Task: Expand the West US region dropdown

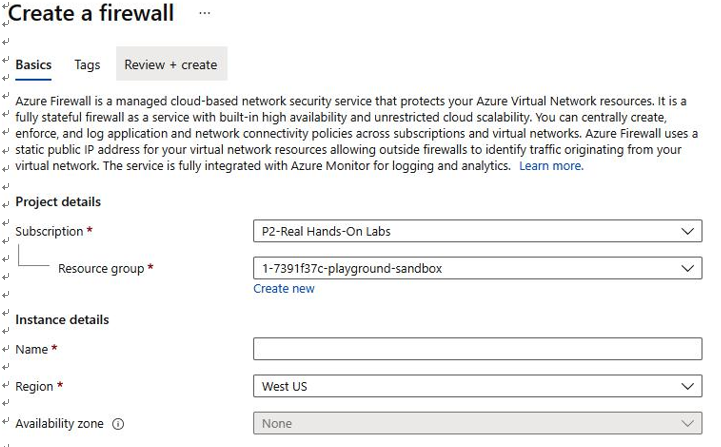Action: click(x=477, y=386)
